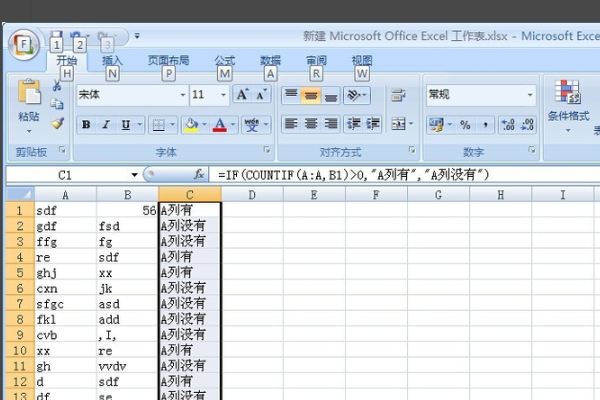Expand paste options arrow under 粘贴
The height and width of the screenshot is (400, 600).
click(29, 131)
